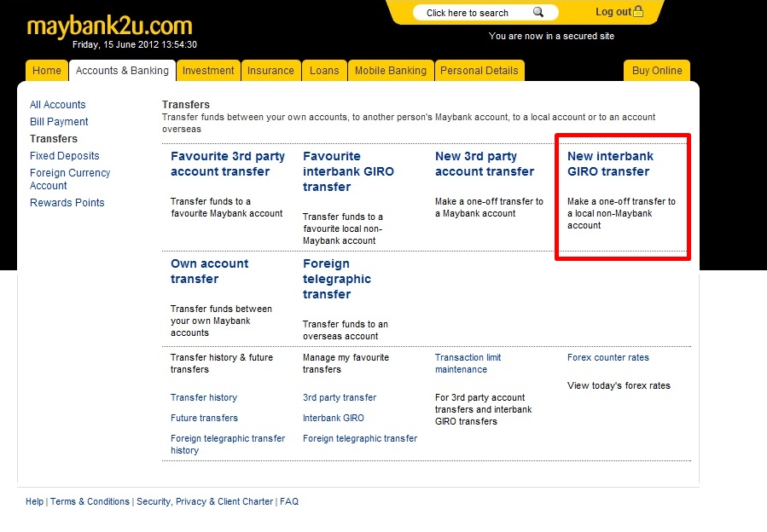Open All Accounts in the sidebar
This screenshot has height=532, width=767.
tap(58, 105)
